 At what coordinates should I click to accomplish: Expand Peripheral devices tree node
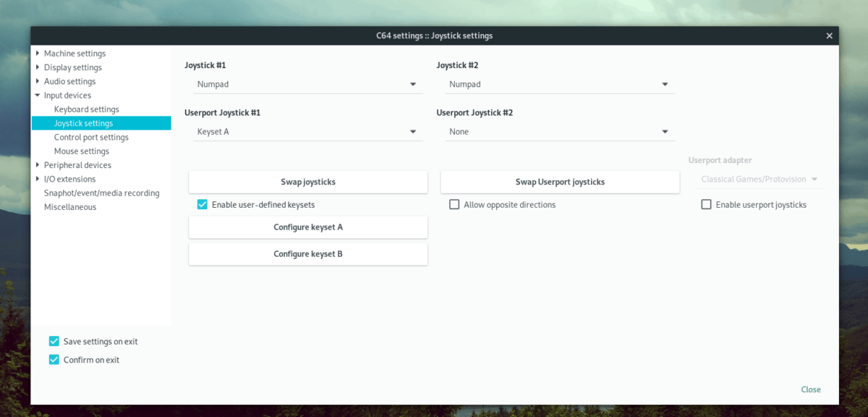[x=37, y=165]
